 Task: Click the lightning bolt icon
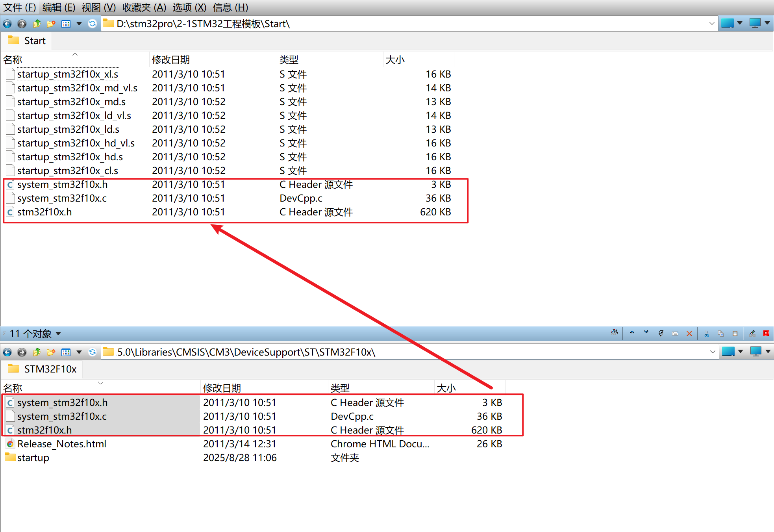click(661, 334)
